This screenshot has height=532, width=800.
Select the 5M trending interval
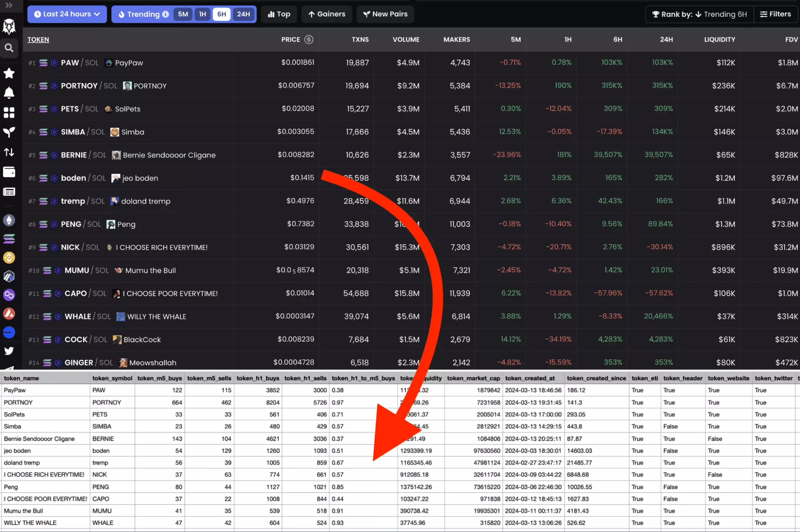182,14
